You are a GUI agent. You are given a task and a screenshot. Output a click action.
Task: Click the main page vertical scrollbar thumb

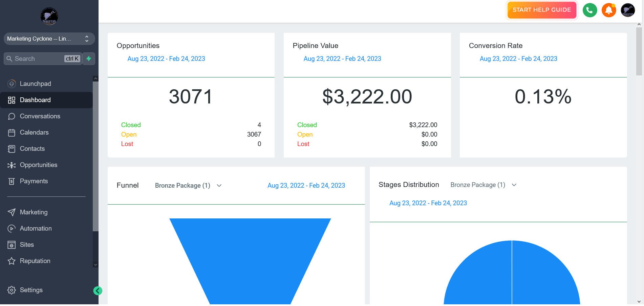pyautogui.click(x=639, y=51)
